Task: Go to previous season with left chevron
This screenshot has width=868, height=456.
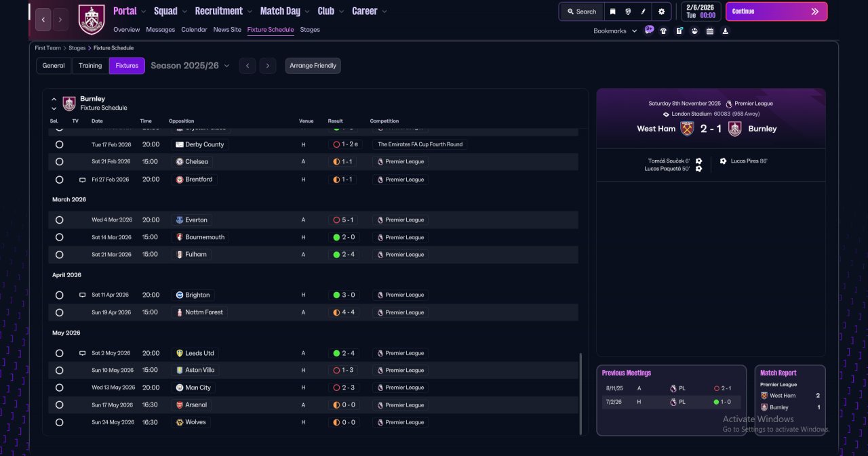Action: click(x=248, y=66)
